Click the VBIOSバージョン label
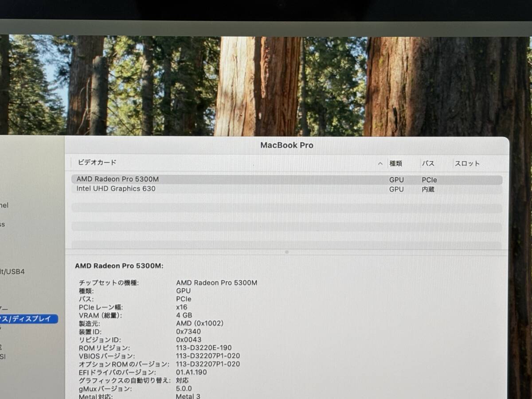532x399 pixels. click(106, 356)
